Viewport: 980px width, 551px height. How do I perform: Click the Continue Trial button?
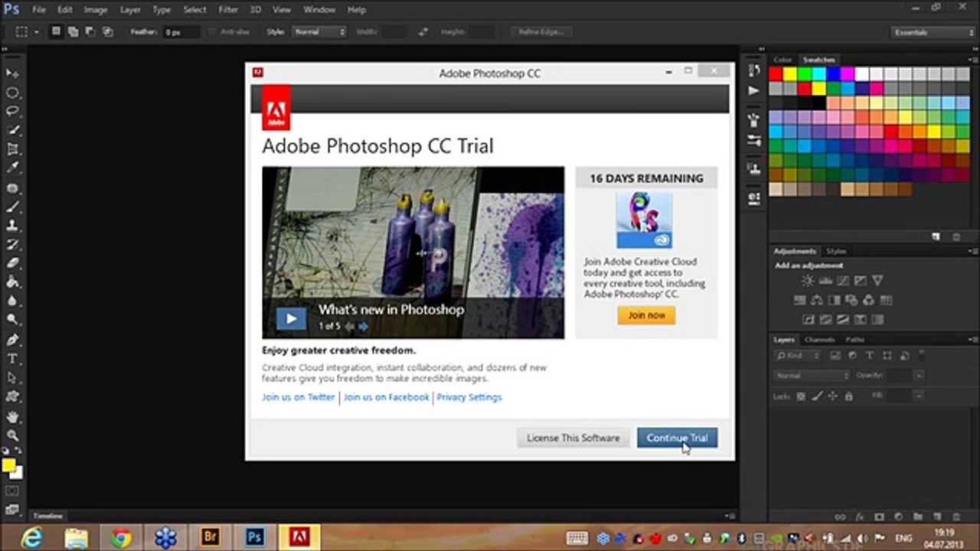click(678, 438)
